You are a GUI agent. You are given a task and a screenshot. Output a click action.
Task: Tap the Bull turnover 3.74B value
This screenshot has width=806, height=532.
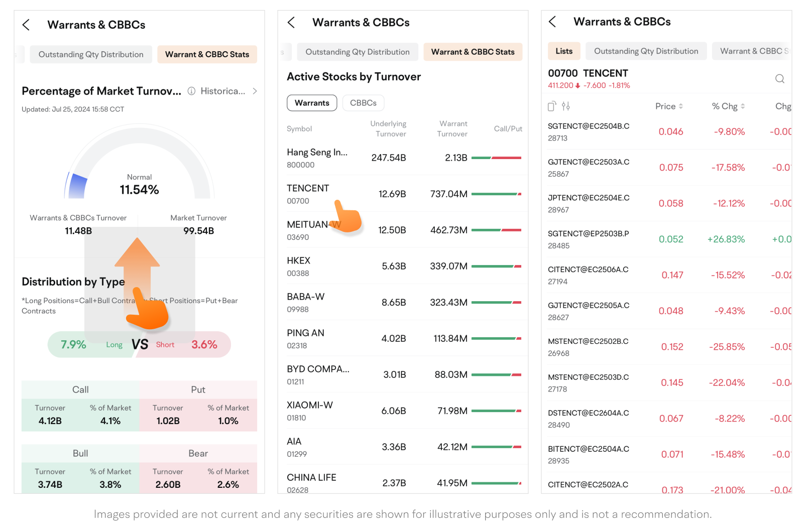point(50,485)
